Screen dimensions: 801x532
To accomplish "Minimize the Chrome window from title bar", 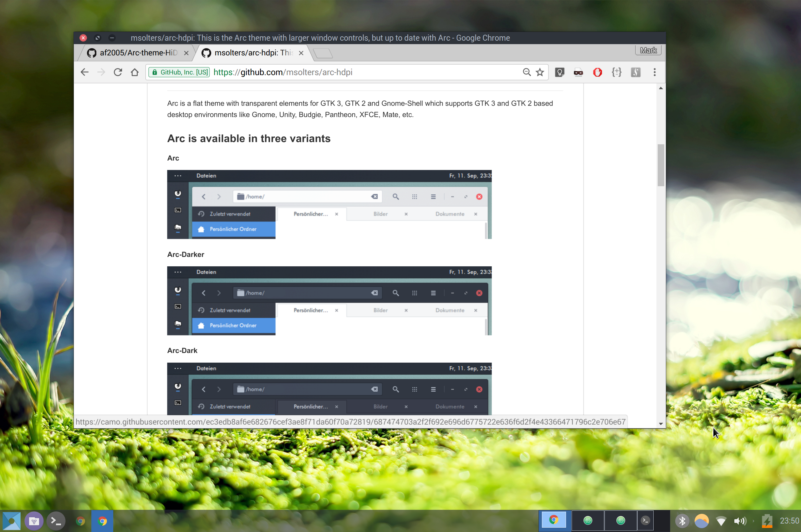I will pos(112,38).
